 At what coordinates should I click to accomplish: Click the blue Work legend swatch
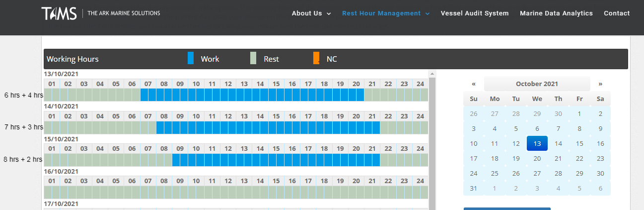pyautogui.click(x=191, y=59)
